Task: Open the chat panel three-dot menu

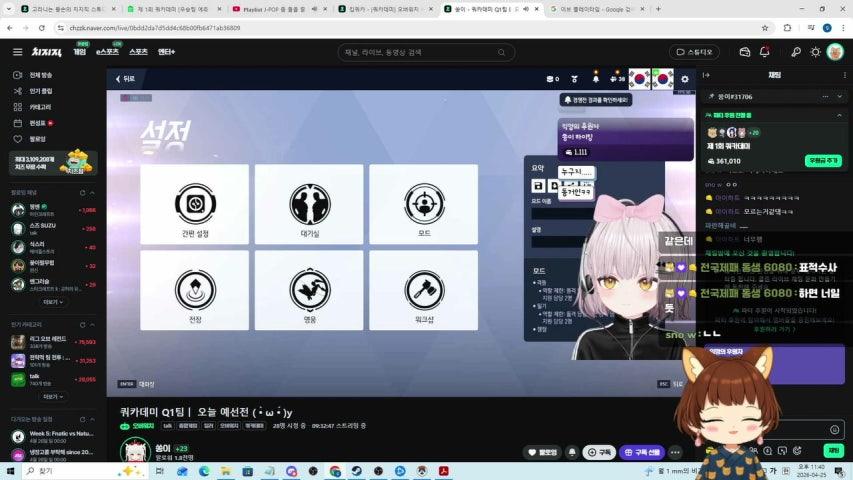Action: [x=844, y=75]
